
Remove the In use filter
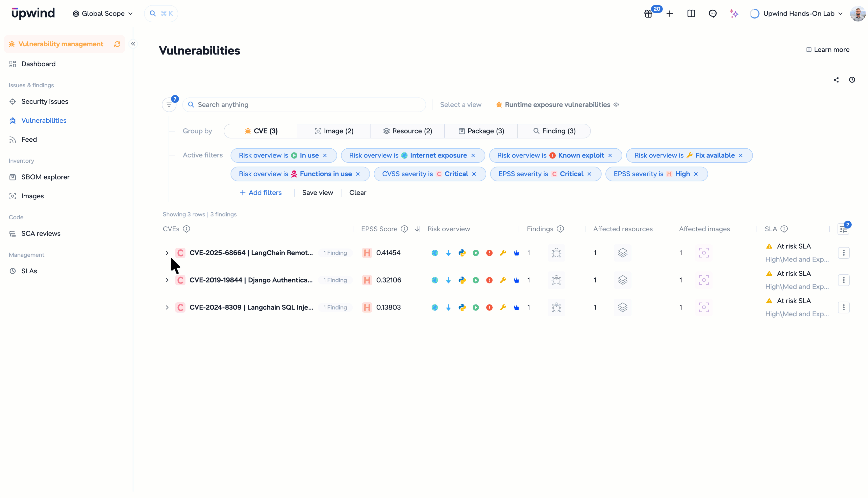click(x=325, y=156)
